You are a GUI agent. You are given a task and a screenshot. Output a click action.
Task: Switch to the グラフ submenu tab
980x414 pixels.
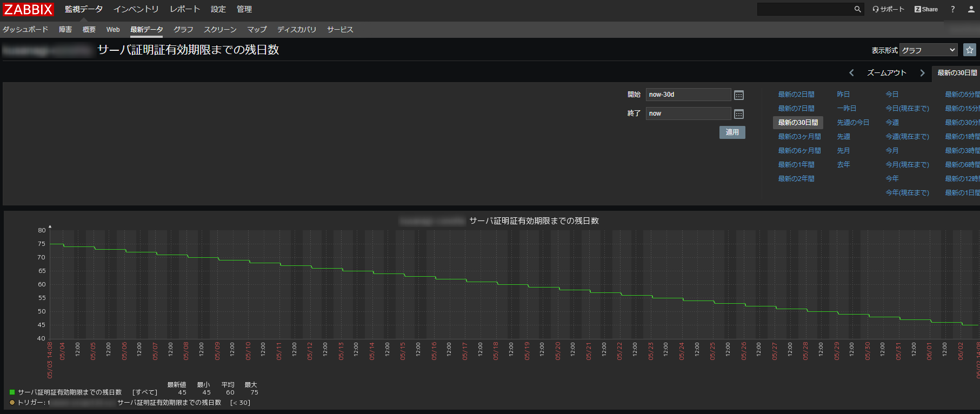pos(183,30)
